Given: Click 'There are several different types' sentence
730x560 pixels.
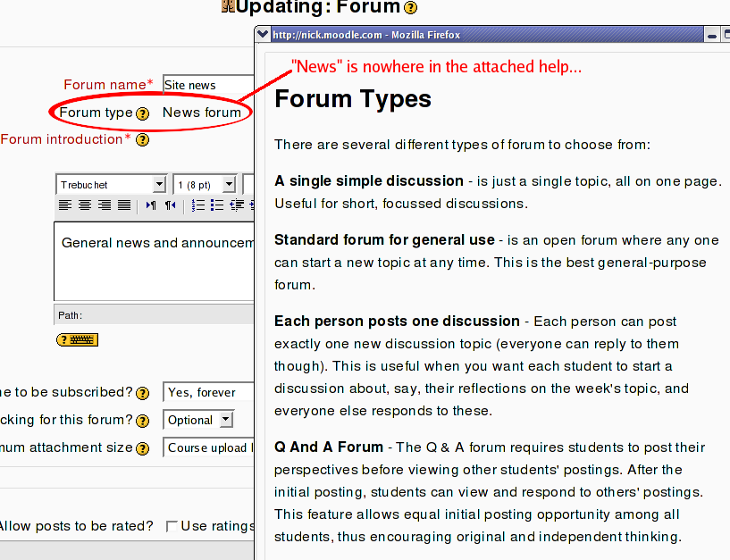Looking at the screenshot, I should 462,145.
